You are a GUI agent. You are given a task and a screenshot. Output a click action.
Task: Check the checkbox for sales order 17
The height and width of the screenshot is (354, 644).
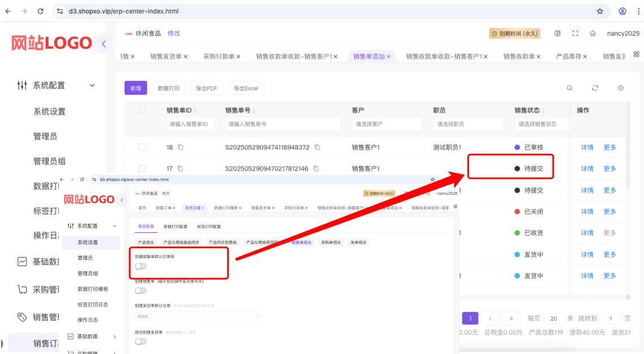(x=142, y=168)
